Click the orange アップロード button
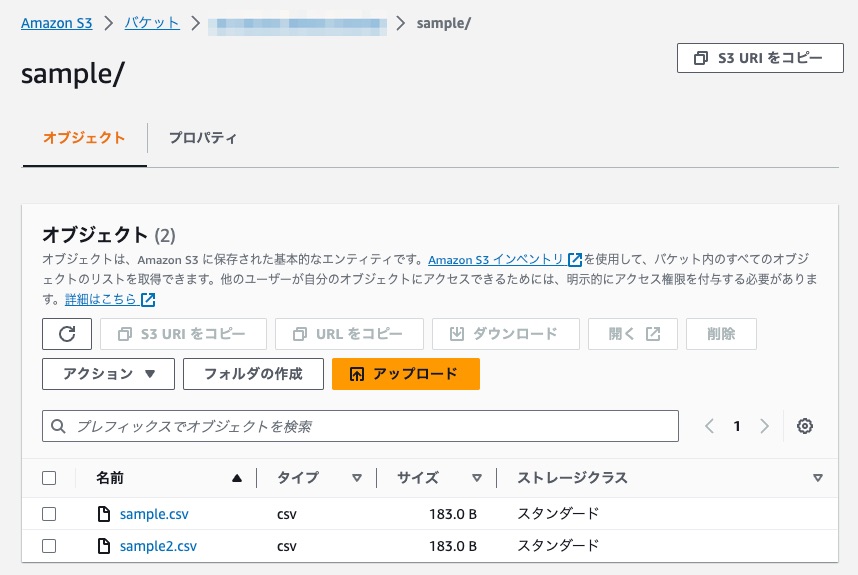858x575 pixels. pyautogui.click(x=406, y=374)
